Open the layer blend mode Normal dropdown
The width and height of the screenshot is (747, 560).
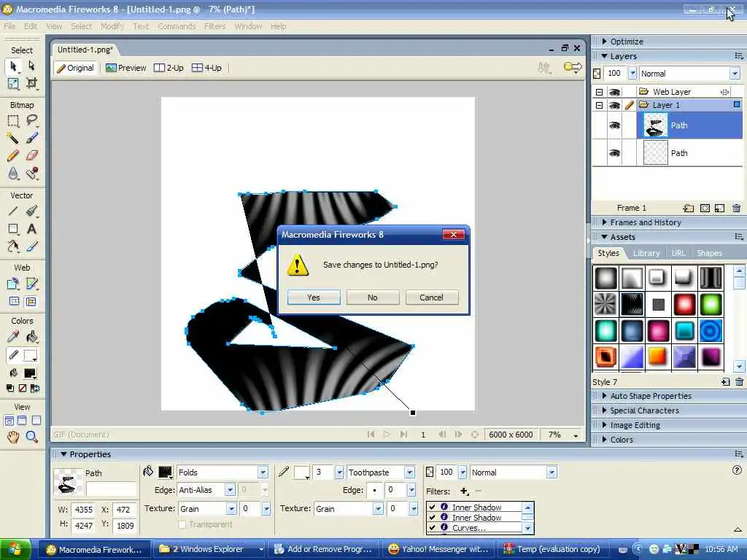pyautogui.click(x=735, y=74)
